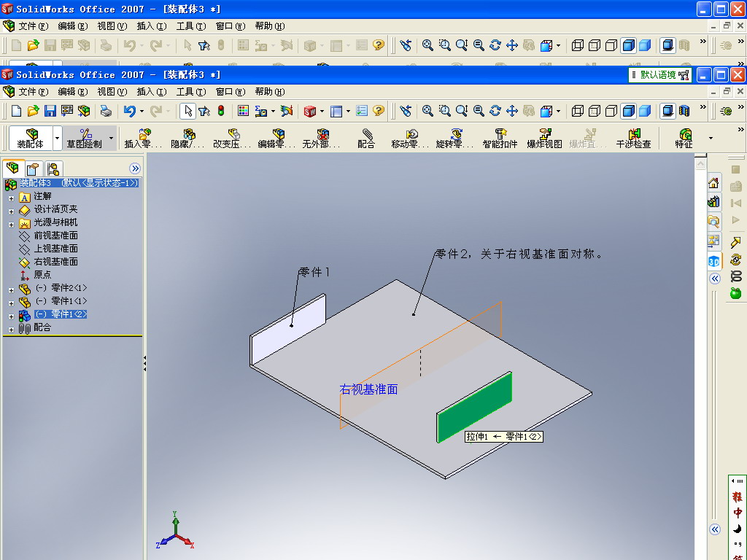Viewport: 747px width, 560px height.
Task: Expand the 光源与相机 tree node
Action: pyautogui.click(x=11, y=225)
